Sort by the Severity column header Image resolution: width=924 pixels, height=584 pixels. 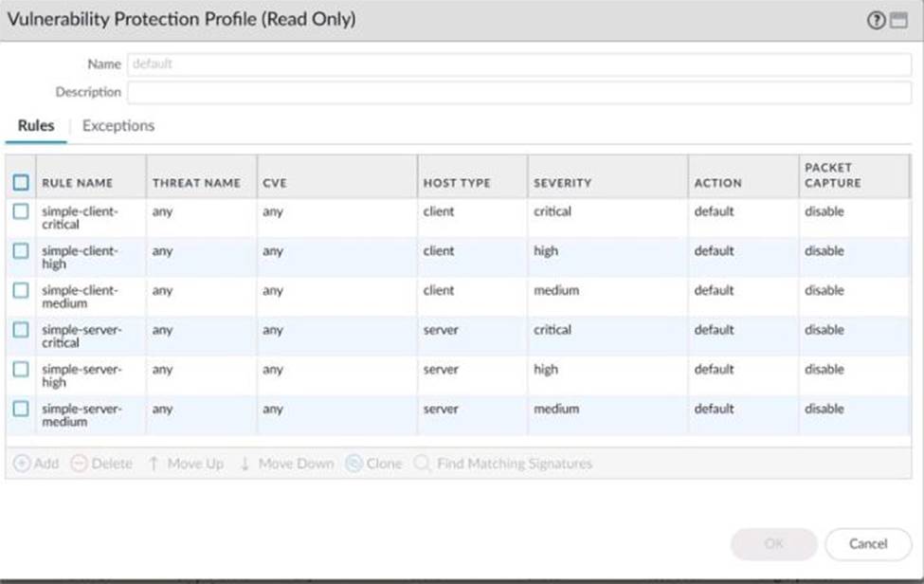(562, 182)
